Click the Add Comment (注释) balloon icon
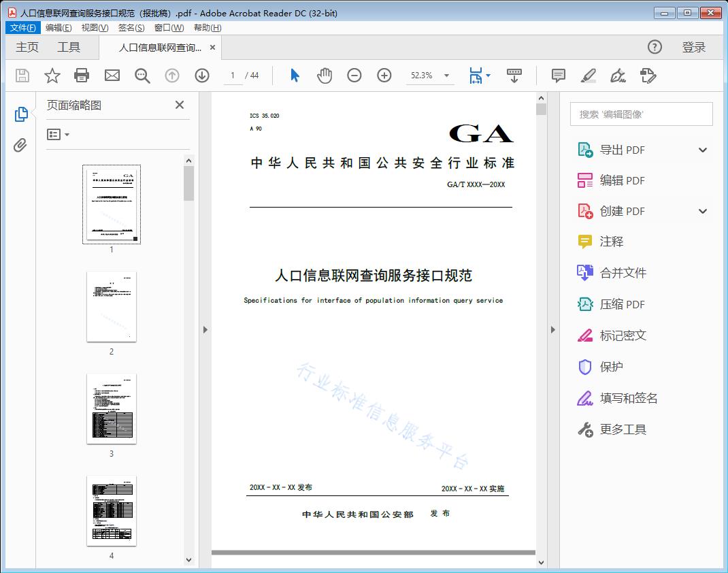This screenshot has height=573, width=728. point(558,76)
